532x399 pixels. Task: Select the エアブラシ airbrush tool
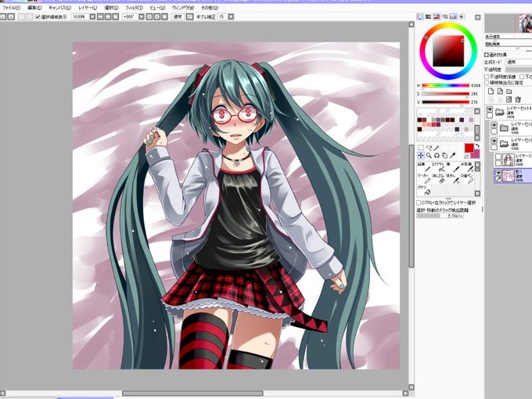(438, 167)
